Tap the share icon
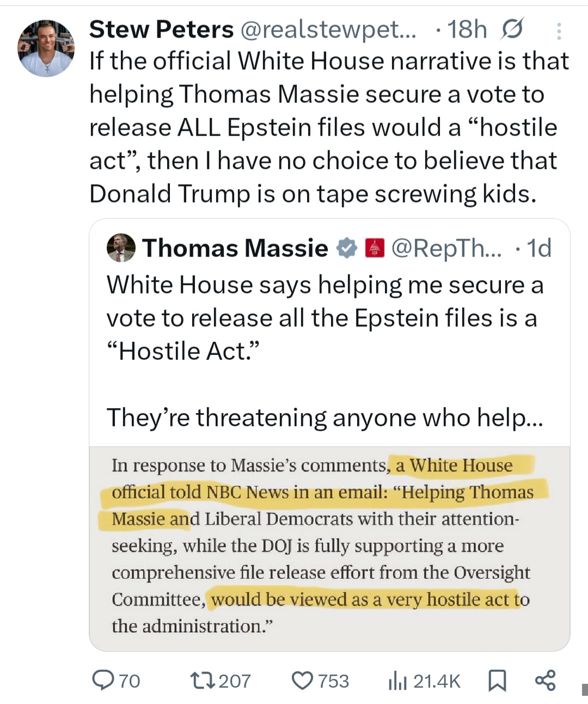 [x=545, y=680]
